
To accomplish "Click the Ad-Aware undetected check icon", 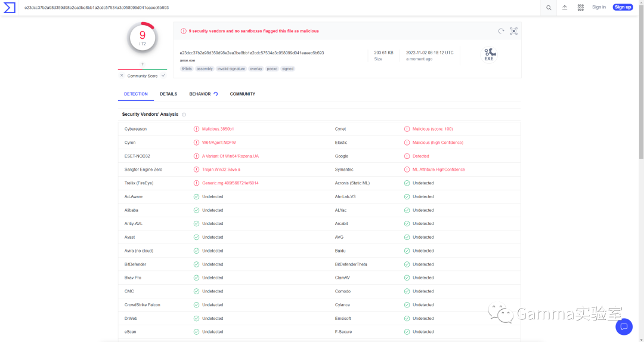I will 196,196.
